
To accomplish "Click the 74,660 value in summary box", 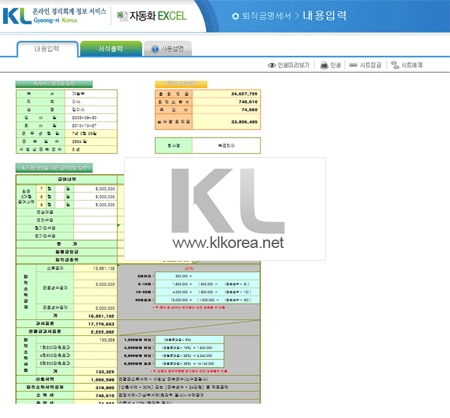I will coord(249,110).
